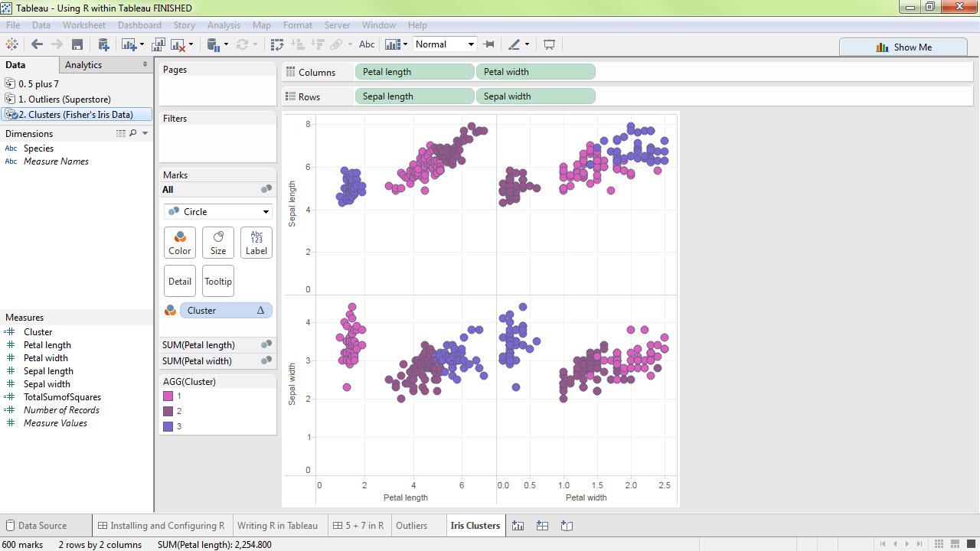This screenshot has width=980, height=551.
Task: Switch to the Analytics pane tab
Action: [83, 65]
